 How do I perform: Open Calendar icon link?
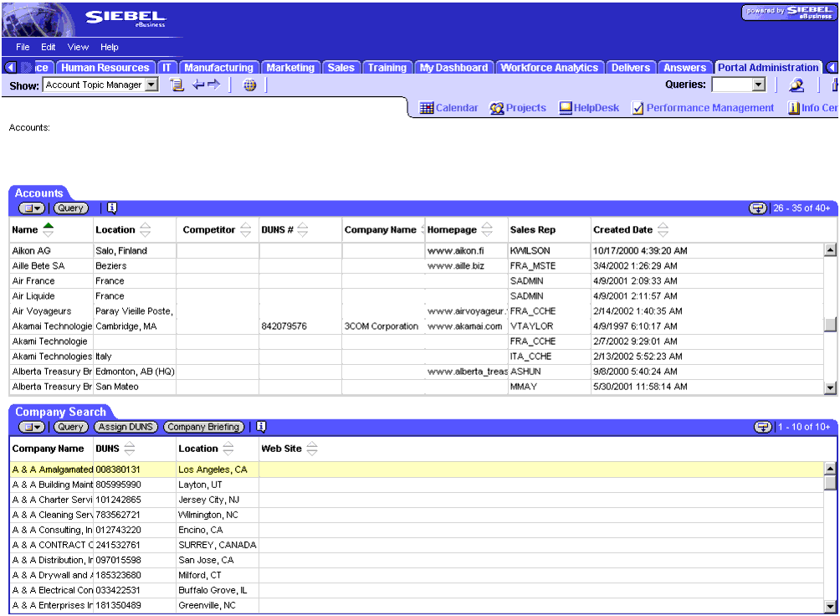point(448,108)
